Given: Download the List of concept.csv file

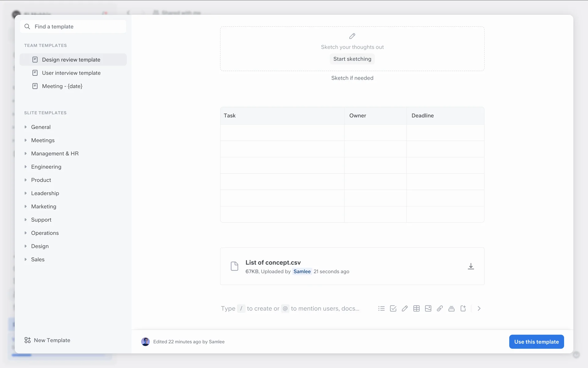Looking at the screenshot, I should 471,266.
